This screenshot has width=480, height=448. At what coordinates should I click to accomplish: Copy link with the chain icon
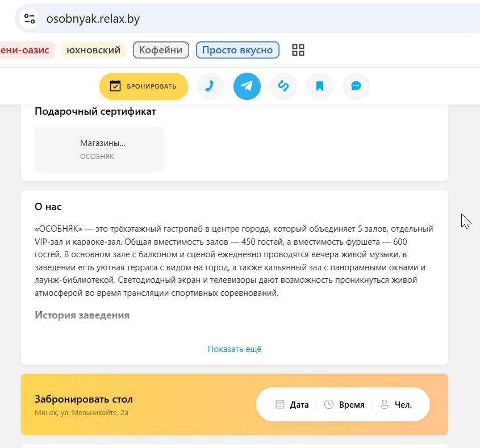click(x=283, y=86)
